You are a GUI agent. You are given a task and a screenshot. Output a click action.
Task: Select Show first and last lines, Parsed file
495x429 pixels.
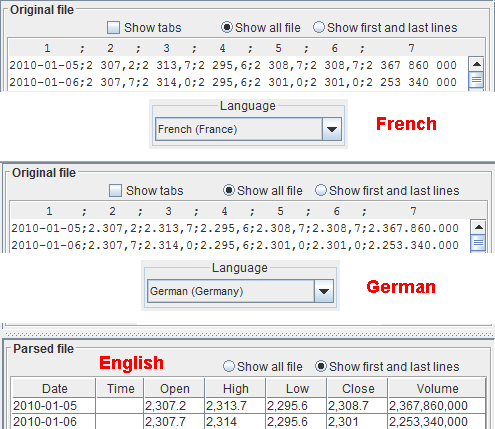pos(387,367)
